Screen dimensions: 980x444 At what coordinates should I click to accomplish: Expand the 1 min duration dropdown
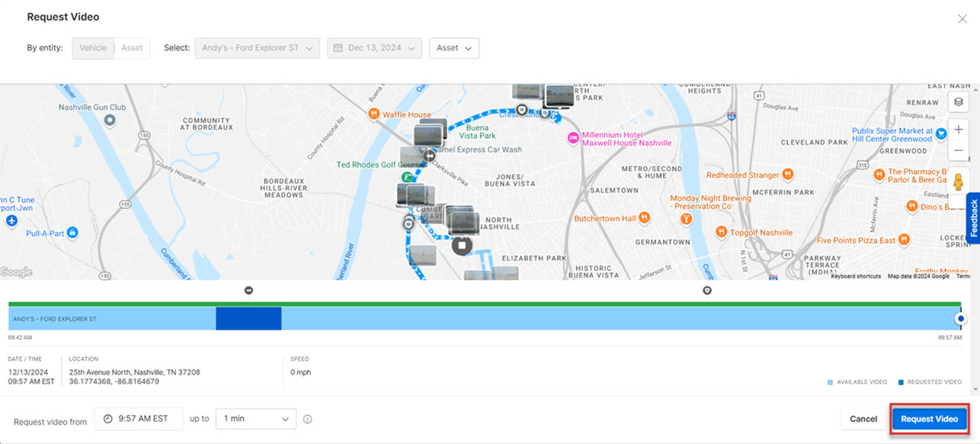(255, 418)
